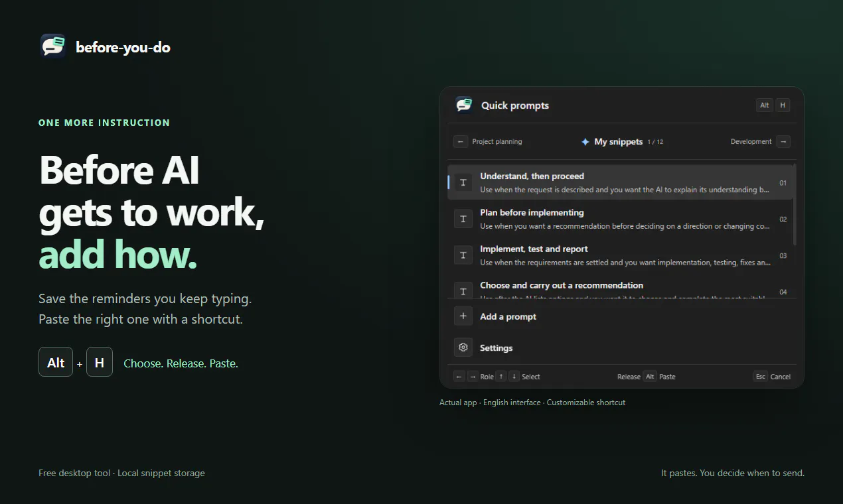Click the before-you-do brand name
The width and height of the screenshot is (843, 504).
[123, 47]
